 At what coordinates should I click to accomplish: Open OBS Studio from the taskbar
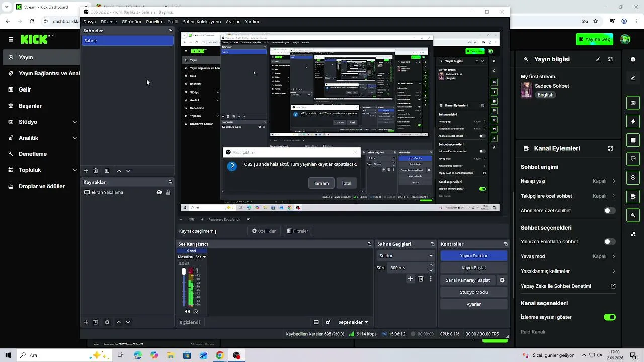pyautogui.click(x=236, y=355)
